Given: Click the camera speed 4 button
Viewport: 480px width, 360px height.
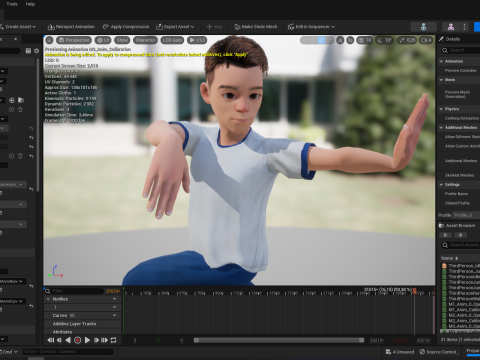Looking at the screenshot, I should 426,40.
